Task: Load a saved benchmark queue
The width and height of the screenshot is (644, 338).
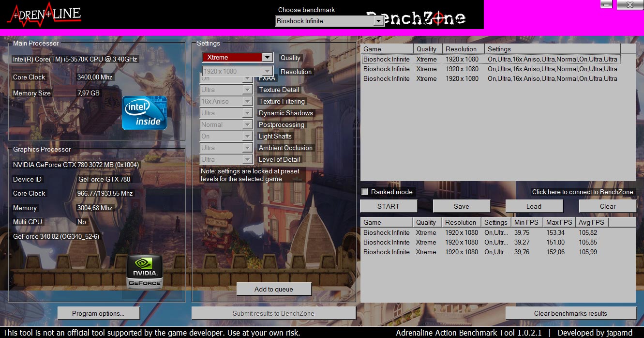Action: (534, 206)
